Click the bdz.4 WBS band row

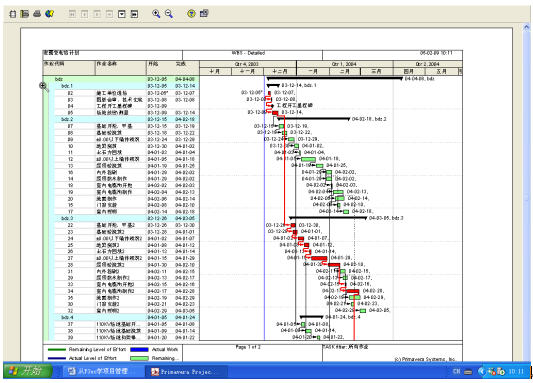pyautogui.click(x=127, y=317)
